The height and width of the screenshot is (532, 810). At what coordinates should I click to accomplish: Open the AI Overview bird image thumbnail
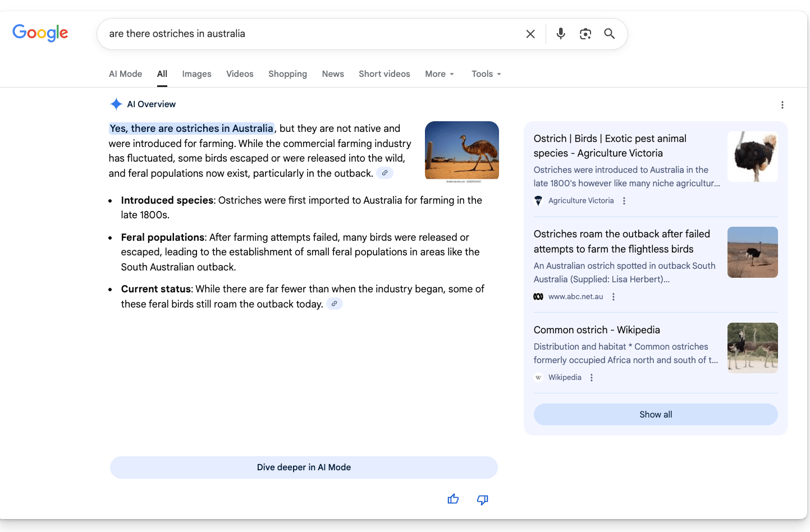(x=462, y=152)
